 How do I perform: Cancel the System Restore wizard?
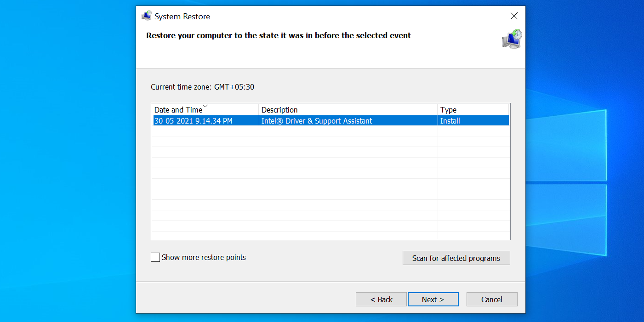click(x=491, y=299)
